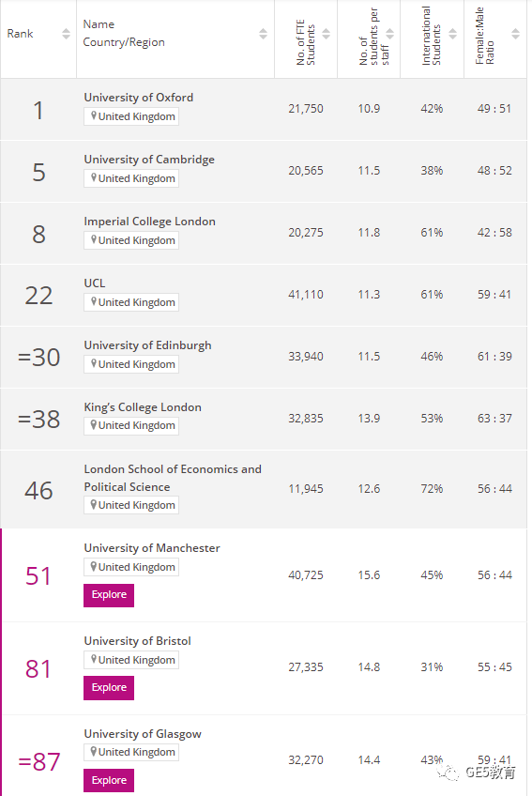Sort by No. of FTE Students arrows
The height and width of the screenshot is (796, 532).
tap(327, 34)
